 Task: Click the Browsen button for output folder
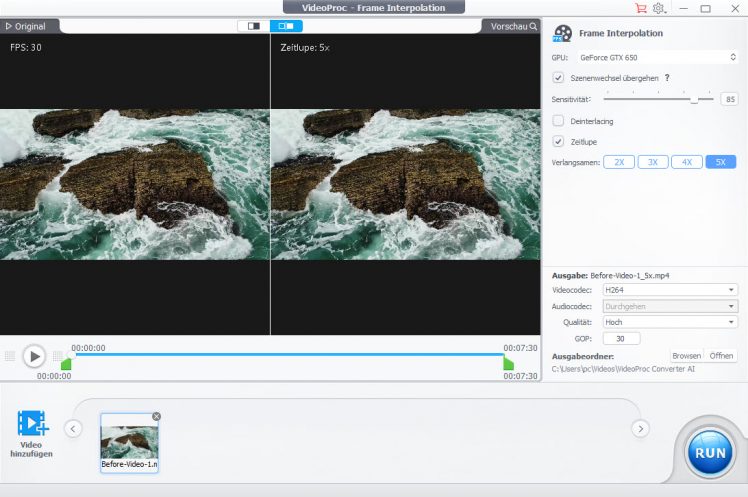coord(686,356)
